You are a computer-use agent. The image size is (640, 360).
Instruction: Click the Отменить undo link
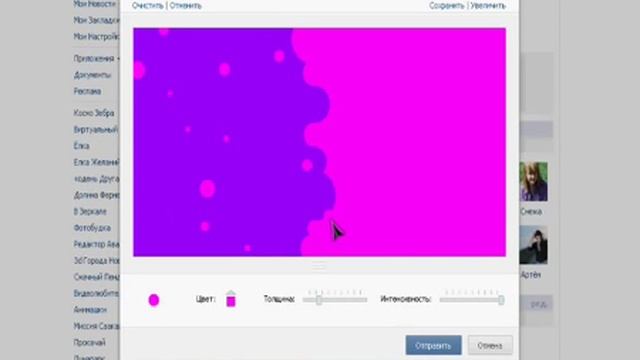[x=185, y=6]
